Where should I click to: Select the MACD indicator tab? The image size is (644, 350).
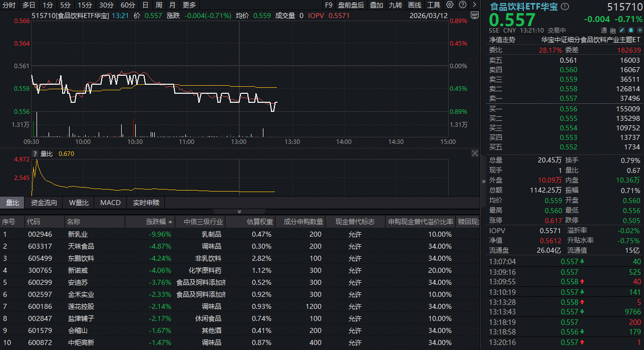coord(110,203)
